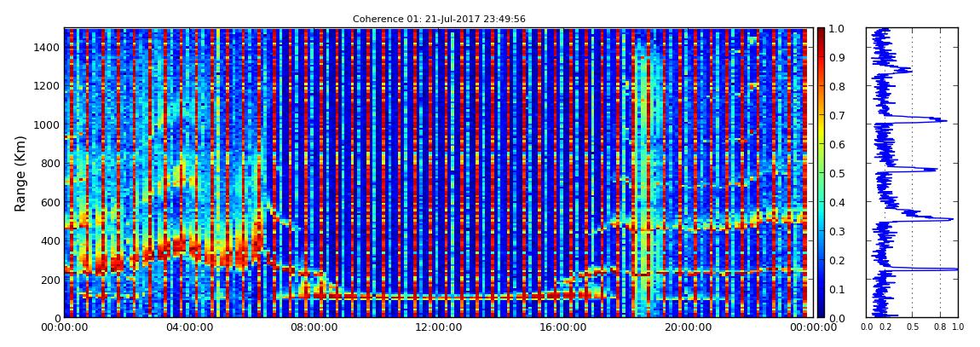Click the 1400 tick on the range axis
Viewport: 980px width, 347px height.
(47, 48)
